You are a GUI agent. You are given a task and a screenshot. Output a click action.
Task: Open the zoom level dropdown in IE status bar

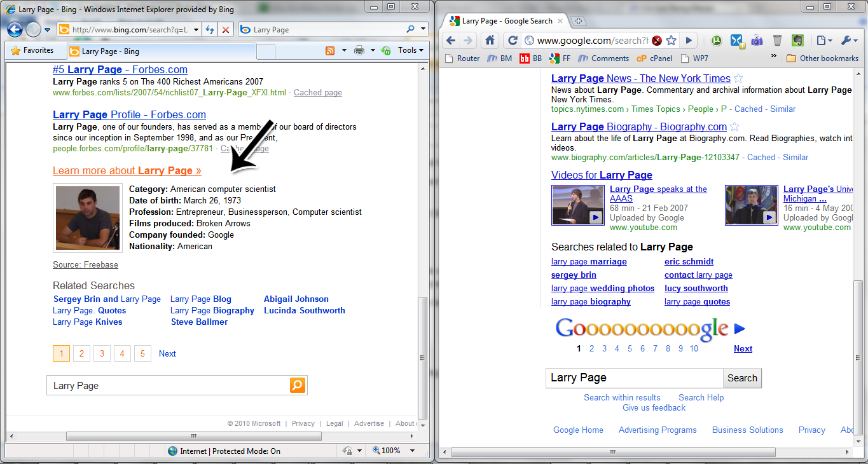[x=412, y=451]
